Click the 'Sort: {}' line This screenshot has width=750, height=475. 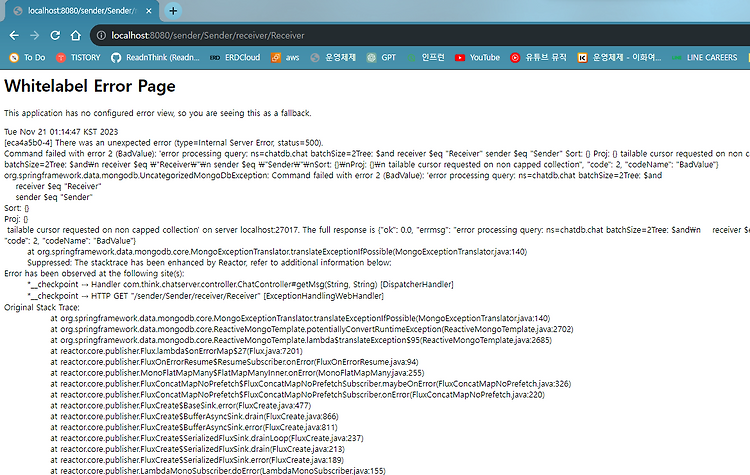(17, 208)
